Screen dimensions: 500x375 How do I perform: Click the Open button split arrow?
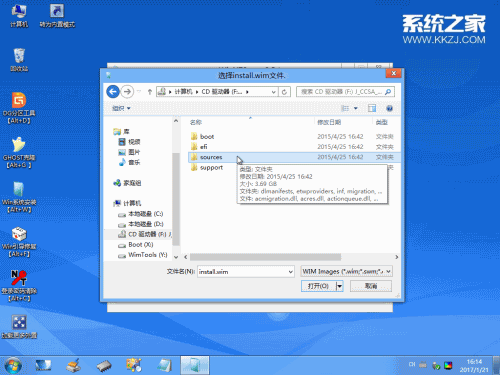pos(339,286)
